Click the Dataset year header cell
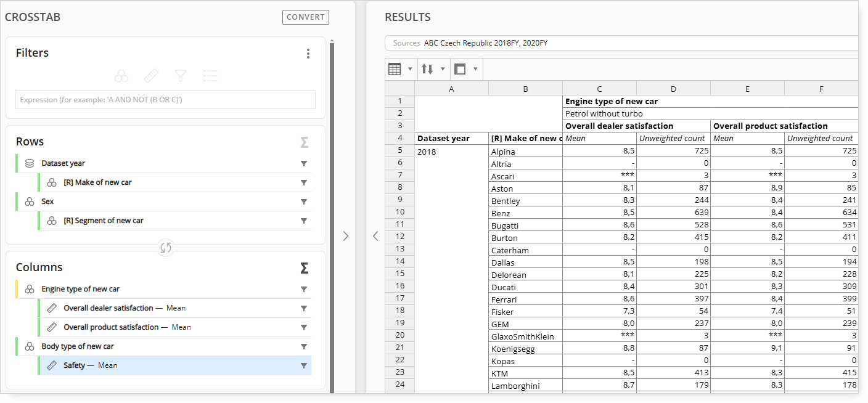Screen dimensions: 868x403 point(451,139)
